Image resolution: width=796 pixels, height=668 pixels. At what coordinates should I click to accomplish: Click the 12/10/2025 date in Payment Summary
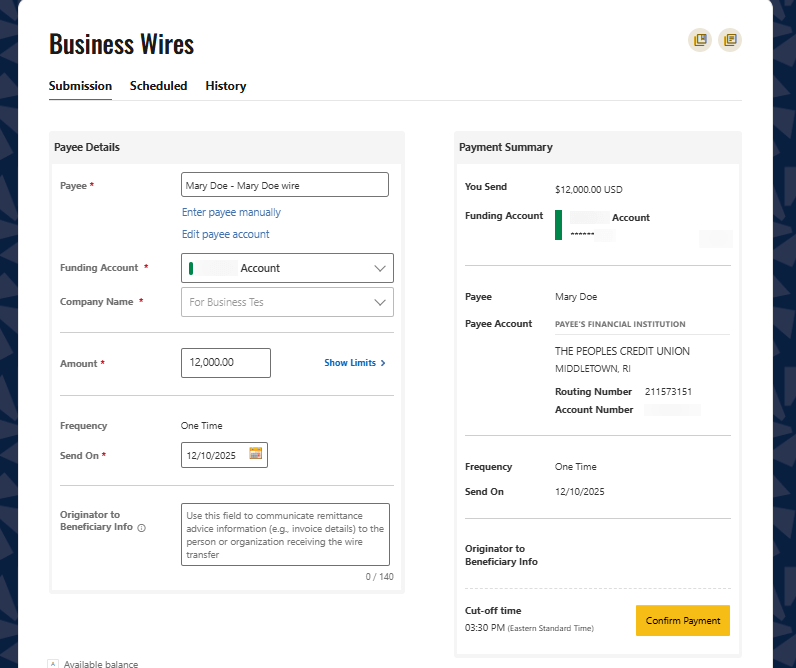580,491
